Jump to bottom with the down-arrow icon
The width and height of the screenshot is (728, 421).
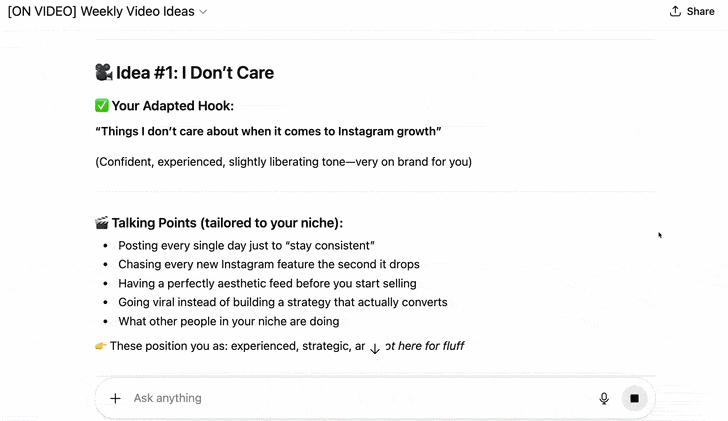[375, 348]
